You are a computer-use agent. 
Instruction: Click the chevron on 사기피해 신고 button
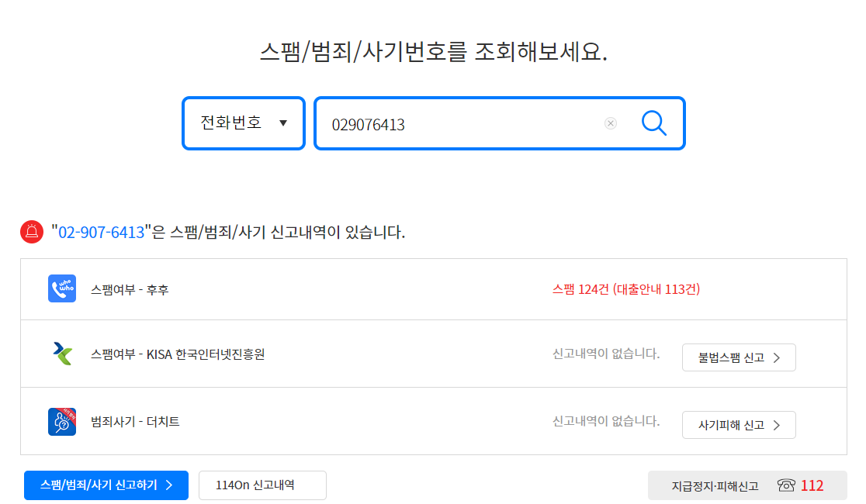tap(777, 425)
